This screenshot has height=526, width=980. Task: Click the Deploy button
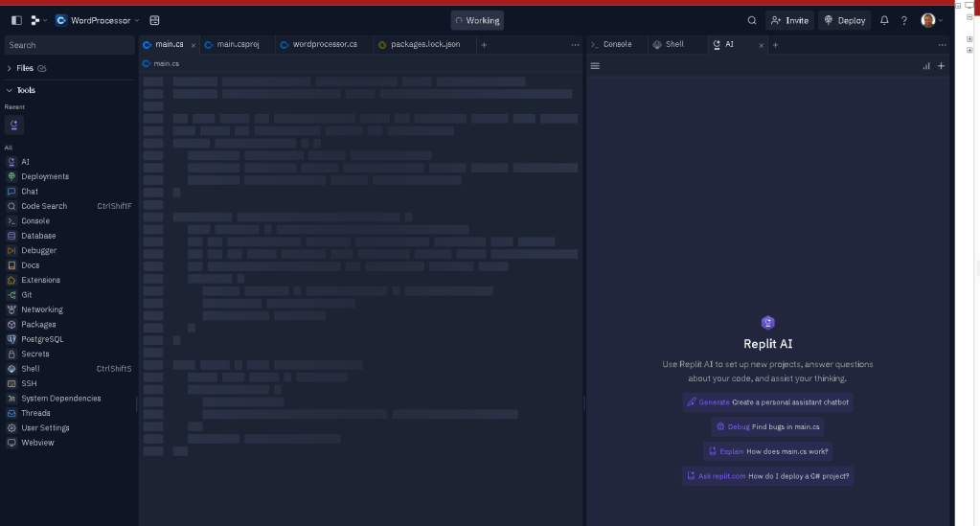[844, 21]
